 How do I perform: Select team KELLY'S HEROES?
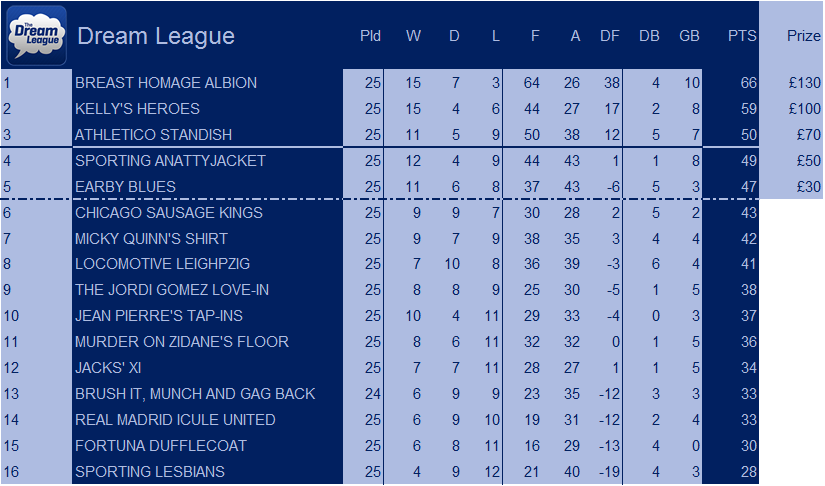(137, 108)
